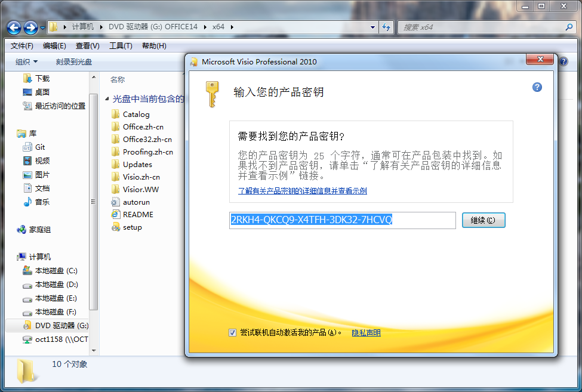Select the setup application file

[132, 227]
